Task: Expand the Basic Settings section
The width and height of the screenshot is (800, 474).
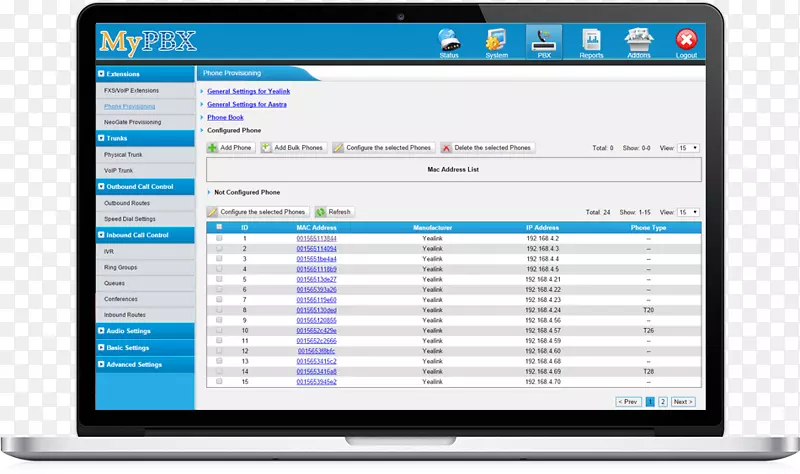Action: point(101,347)
